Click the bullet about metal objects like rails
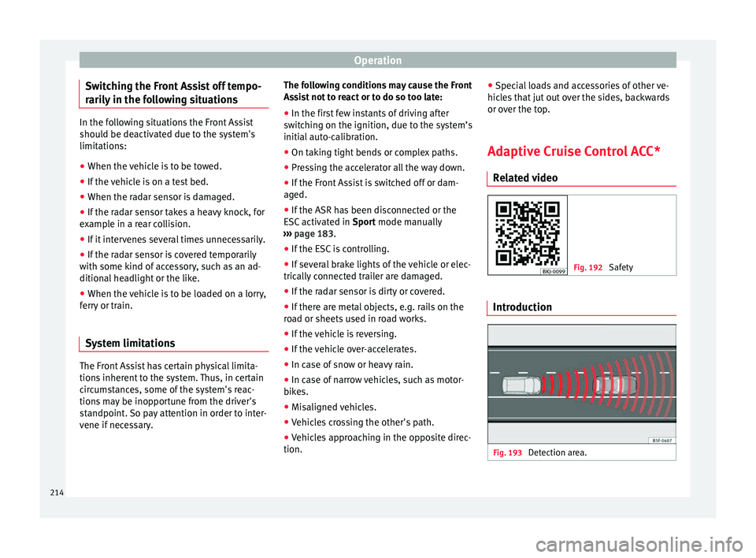756x558 pixels. [x=373, y=313]
